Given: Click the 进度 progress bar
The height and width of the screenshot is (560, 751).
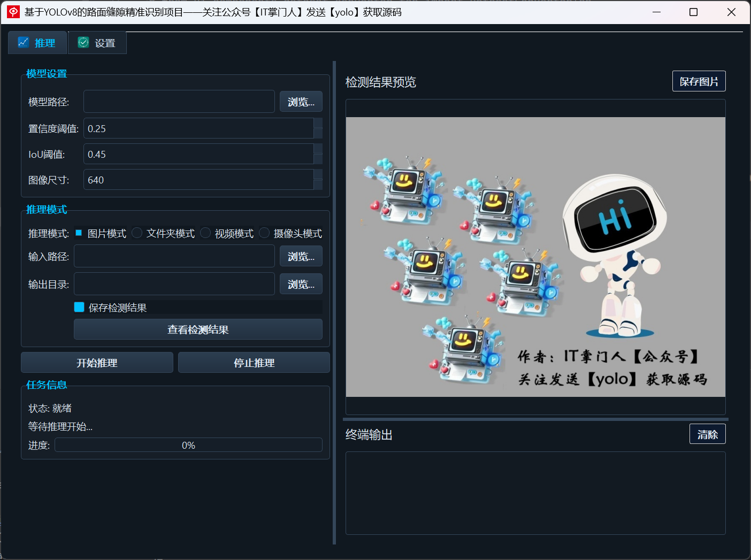Looking at the screenshot, I should point(188,444).
